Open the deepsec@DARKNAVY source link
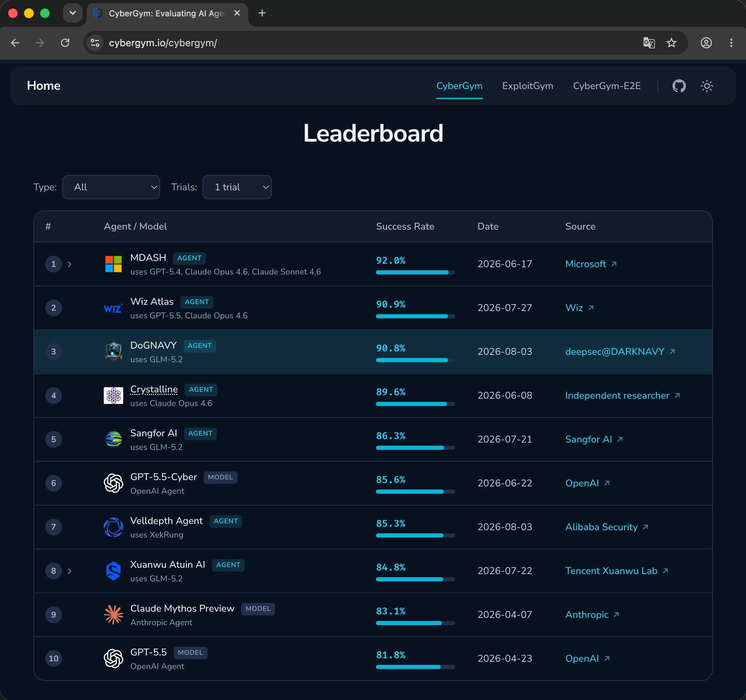The height and width of the screenshot is (700, 746). pos(620,351)
